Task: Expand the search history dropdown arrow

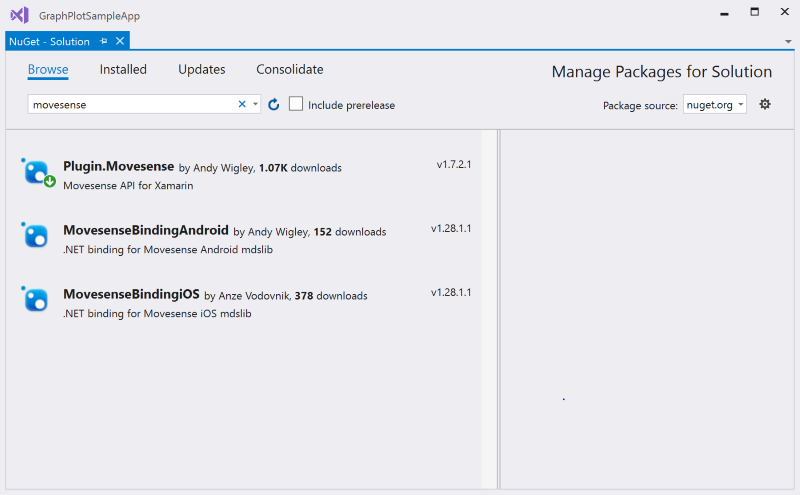Action: [255, 104]
